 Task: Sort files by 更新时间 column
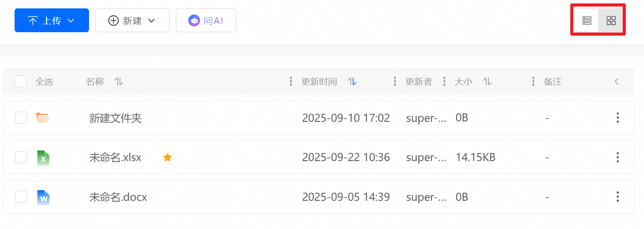click(x=352, y=82)
